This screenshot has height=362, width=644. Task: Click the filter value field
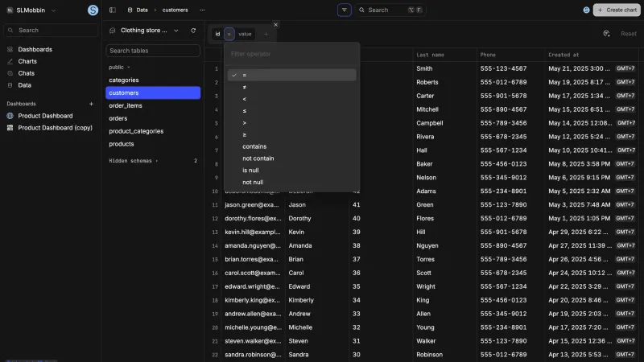pyautogui.click(x=245, y=34)
